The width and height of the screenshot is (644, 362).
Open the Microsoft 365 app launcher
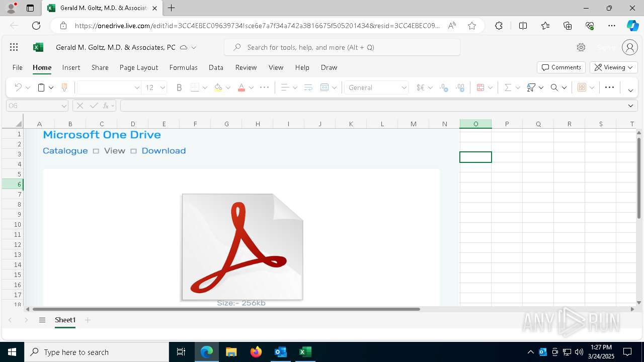[14, 47]
